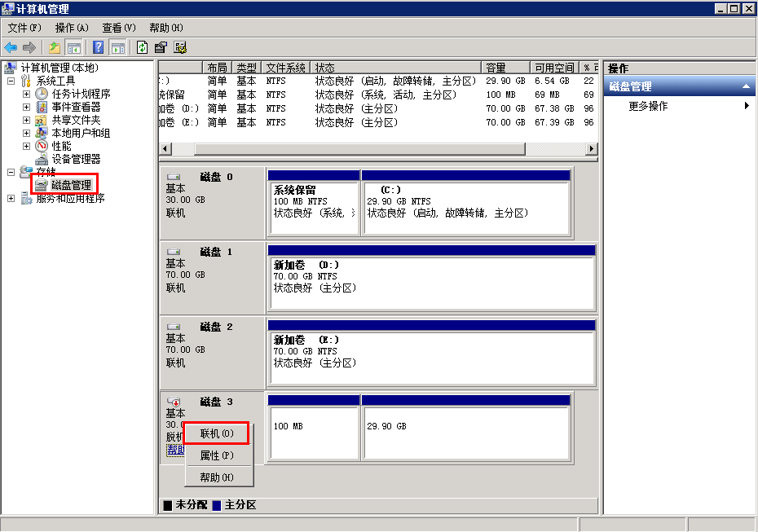Expand the 任务计划程序 tree node
The height and width of the screenshot is (532, 758).
tap(26, 94)
